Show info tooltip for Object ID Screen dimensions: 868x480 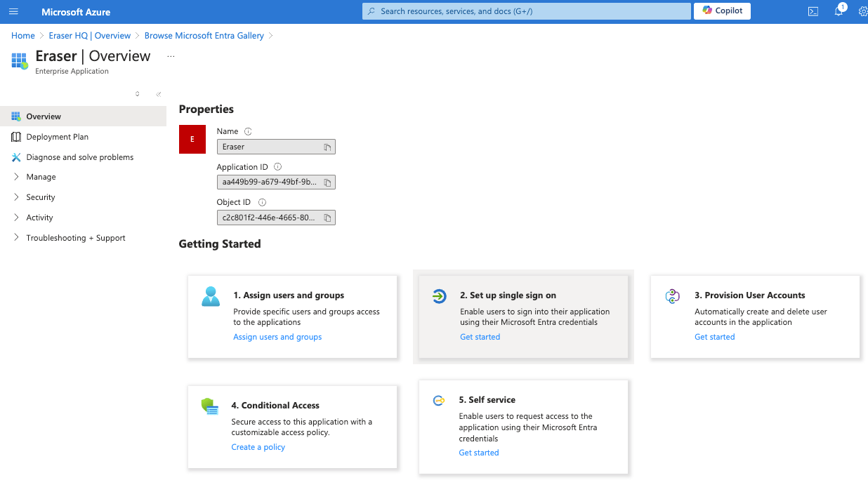click(x=262, y=202)
